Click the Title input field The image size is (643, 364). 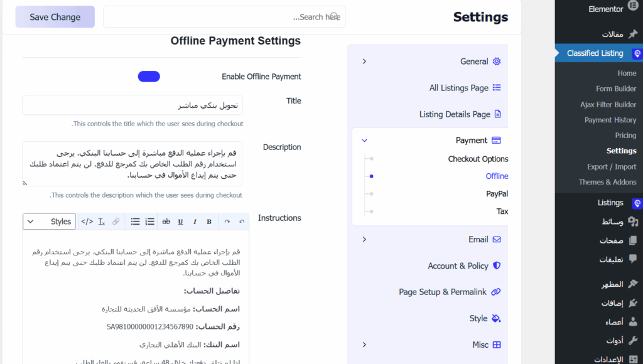coord(132,105)
